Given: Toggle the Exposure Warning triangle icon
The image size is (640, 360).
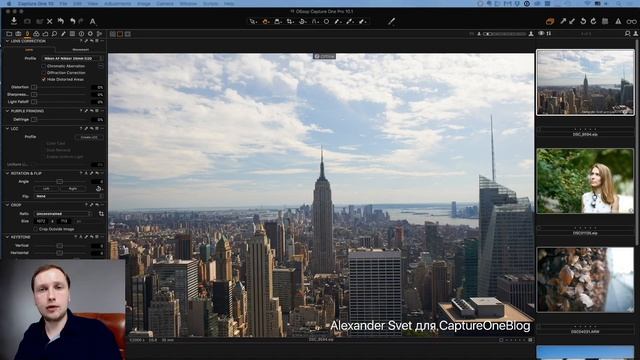Looking at the screenshot, I should pyautogui.click(x=618, y=21).
